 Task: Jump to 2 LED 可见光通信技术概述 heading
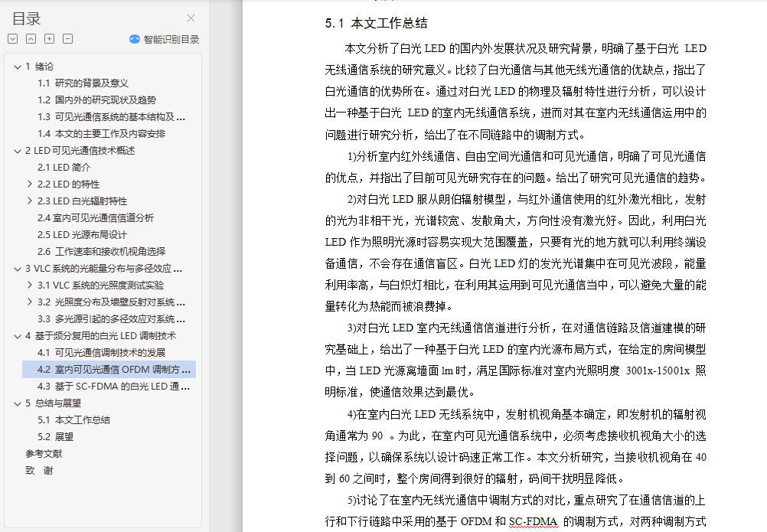point(80,151)
